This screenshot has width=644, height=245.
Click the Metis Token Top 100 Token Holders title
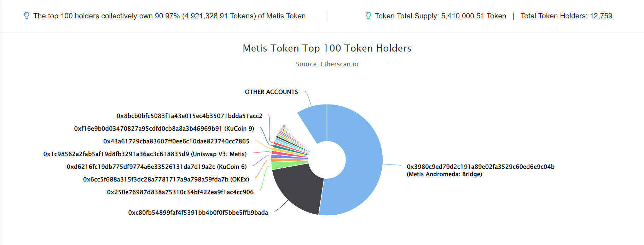coord(327,48)
